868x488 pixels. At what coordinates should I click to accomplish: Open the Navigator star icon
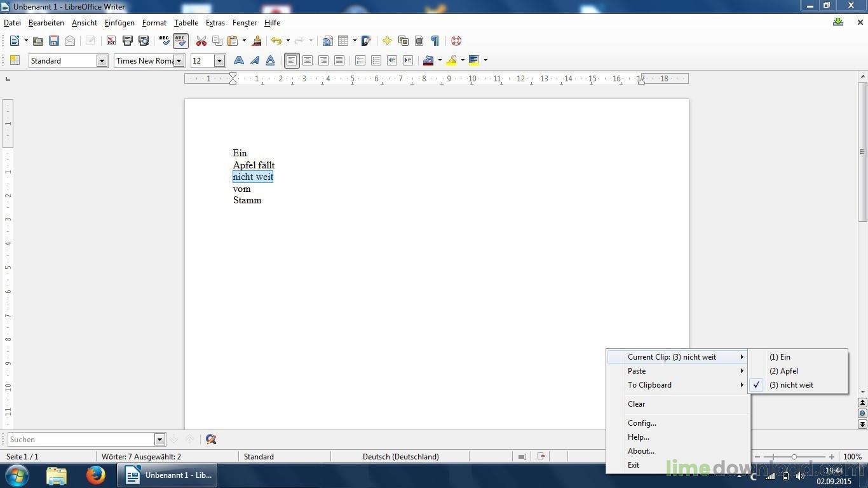pos(387,41)
